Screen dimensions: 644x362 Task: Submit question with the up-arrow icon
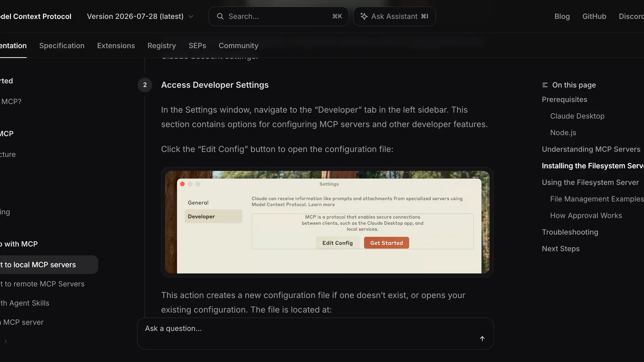tap(482, 339)
